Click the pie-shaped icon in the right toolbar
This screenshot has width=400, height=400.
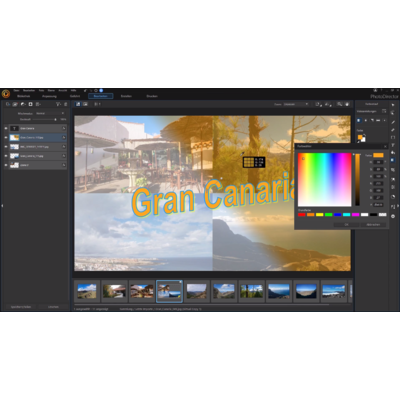tap(393, 197)
